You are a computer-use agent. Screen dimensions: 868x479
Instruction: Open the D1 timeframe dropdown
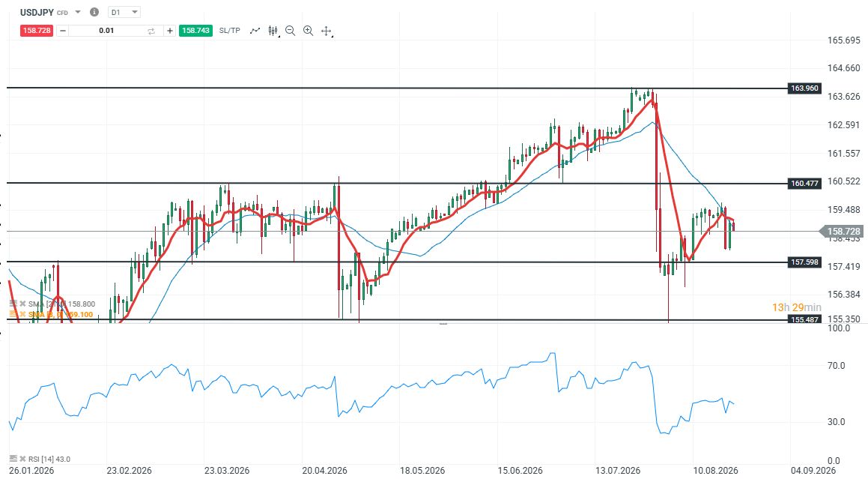coord(124,12)
